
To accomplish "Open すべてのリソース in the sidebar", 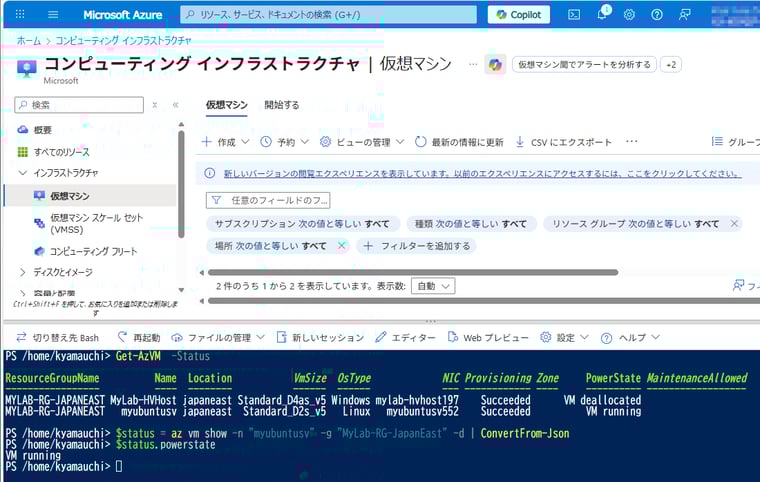I will click(62, 152).
